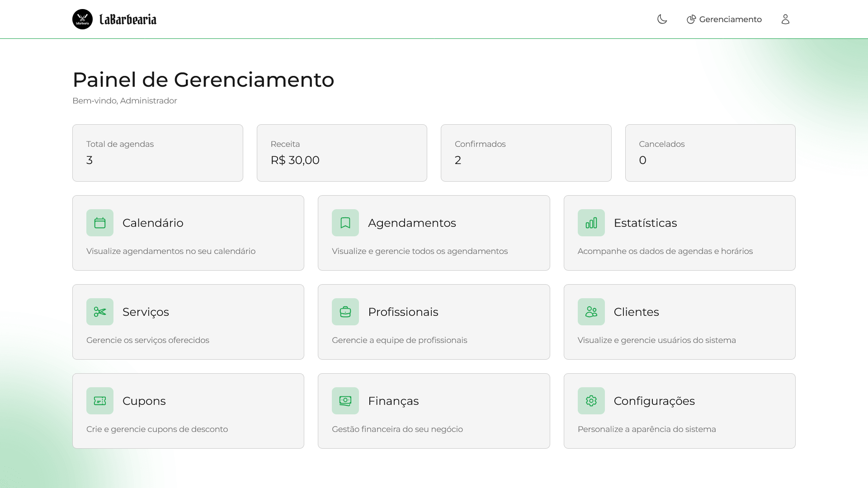Click 'Gerencie os serviços oferecidos' description
This screenshot has width=868, height=488.
[148, 340]
